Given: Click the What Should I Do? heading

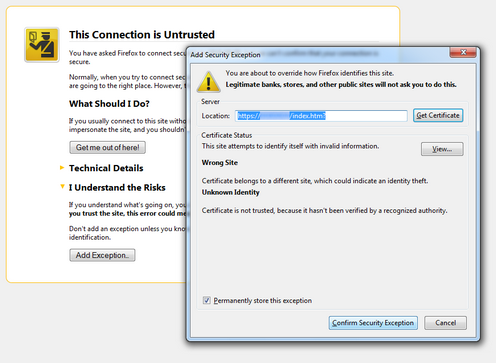Looking at the screenshot, I should click(x=109, y=104).
